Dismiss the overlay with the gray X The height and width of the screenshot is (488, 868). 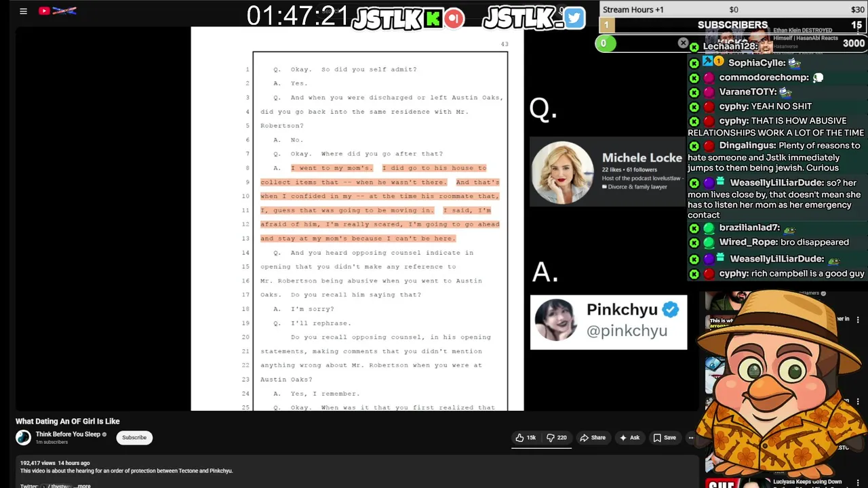[683, 43]
